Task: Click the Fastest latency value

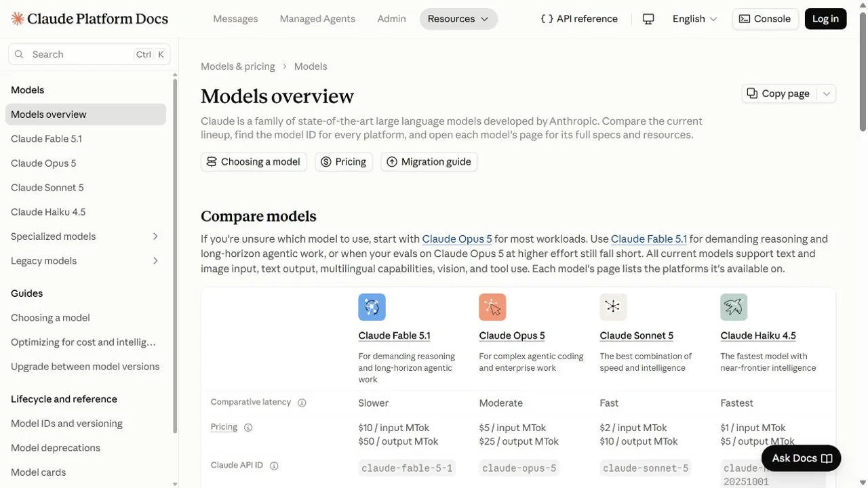Action: coord(737,403)
